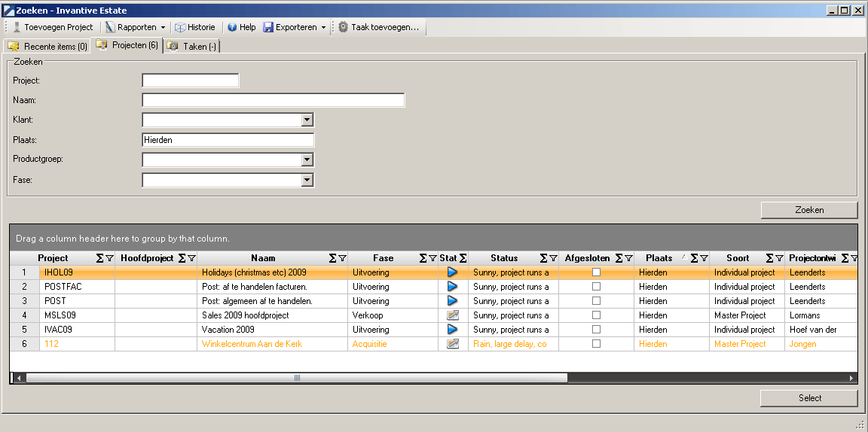Select the 'Winkelcentrum Aan de Kerk' cell
The image size is (868, 432).
[272, 344]
